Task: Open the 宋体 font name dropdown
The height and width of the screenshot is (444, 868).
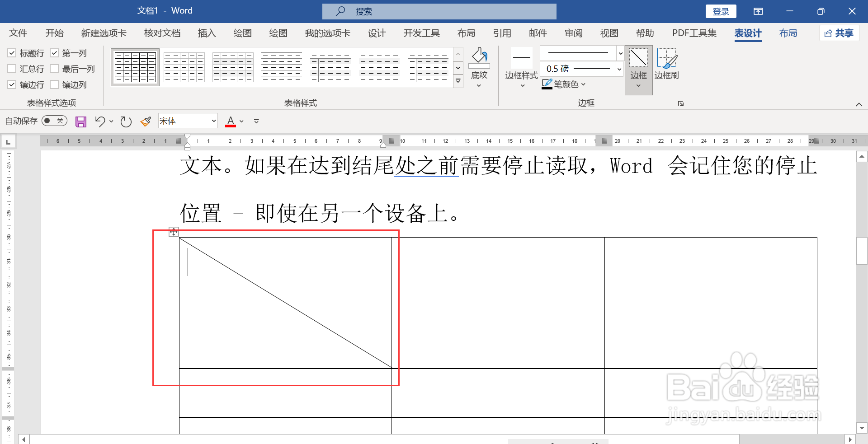Action: [x=214, y=121]
